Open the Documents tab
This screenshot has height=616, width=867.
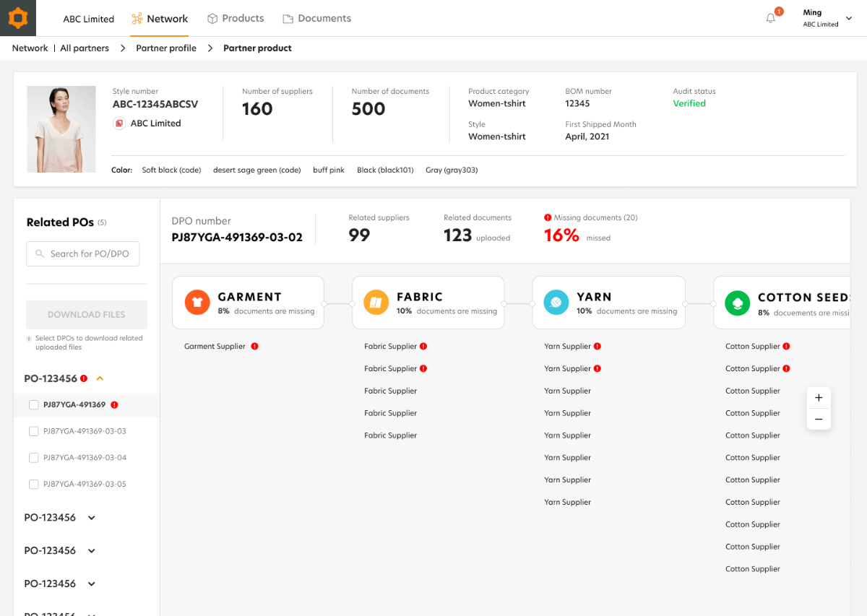[316, 19]
